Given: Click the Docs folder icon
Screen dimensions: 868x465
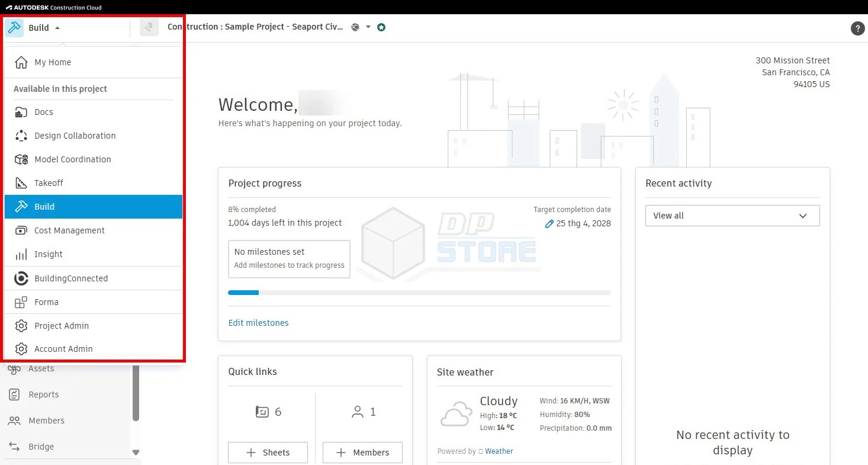Looking at the screenshot, I should (21, 112).
